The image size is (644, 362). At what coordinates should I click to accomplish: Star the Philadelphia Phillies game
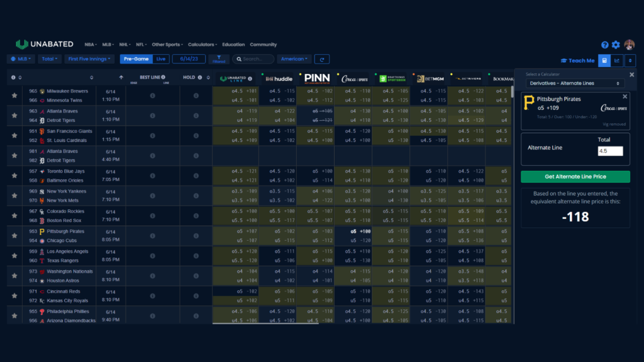pyautogui.click(x=14, y=316)
